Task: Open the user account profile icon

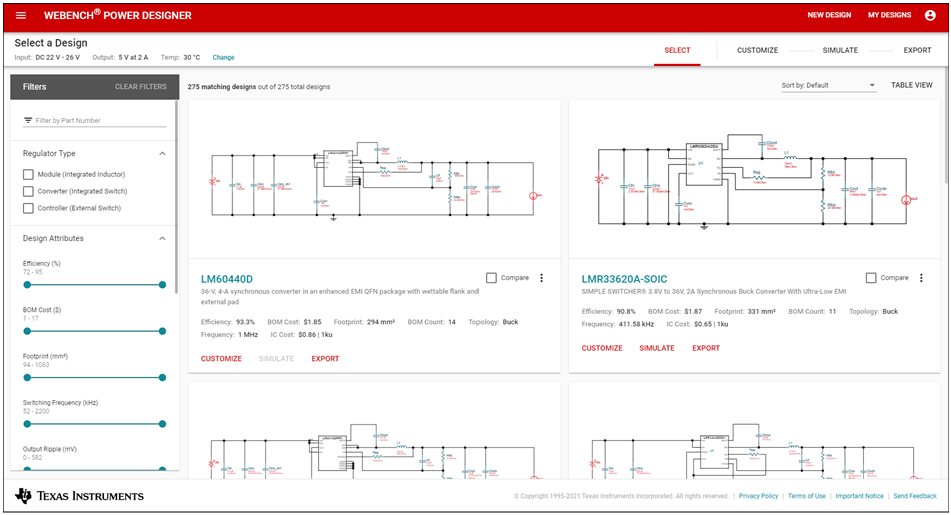Action: [x=930, y=15]
